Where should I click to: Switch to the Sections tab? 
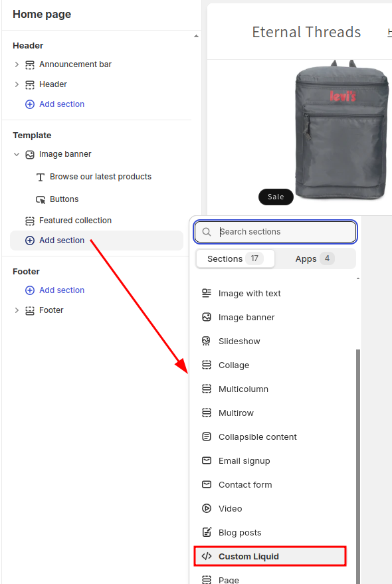(x=235, y=258)
